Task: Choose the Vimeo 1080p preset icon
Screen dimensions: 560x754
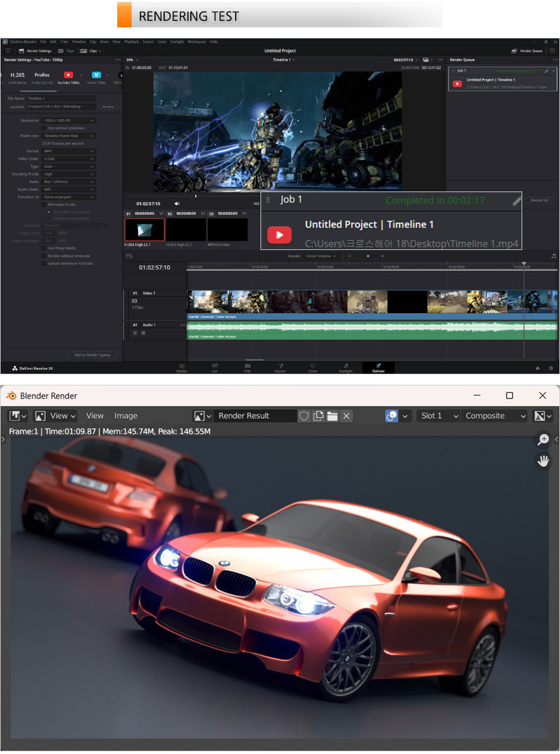Action: click(x=96, y=76)
